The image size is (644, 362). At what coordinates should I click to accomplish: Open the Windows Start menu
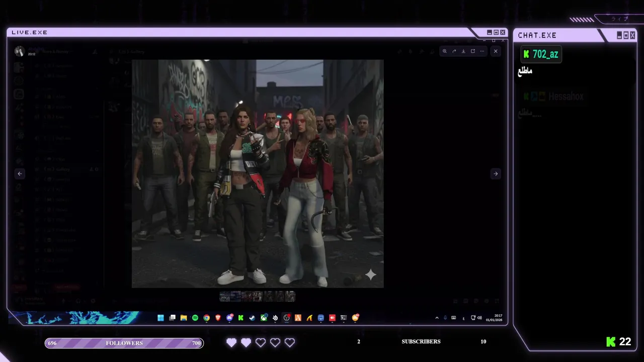160,318
